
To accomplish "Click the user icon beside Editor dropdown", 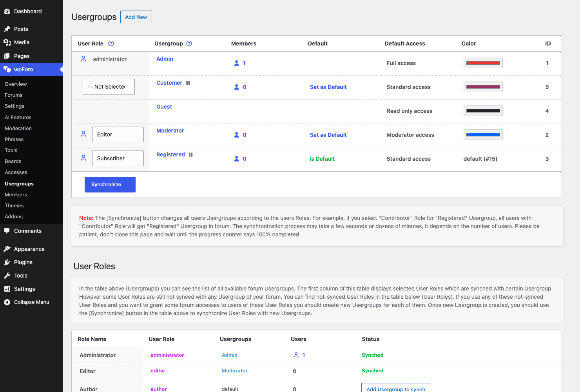I will (83, 134).
